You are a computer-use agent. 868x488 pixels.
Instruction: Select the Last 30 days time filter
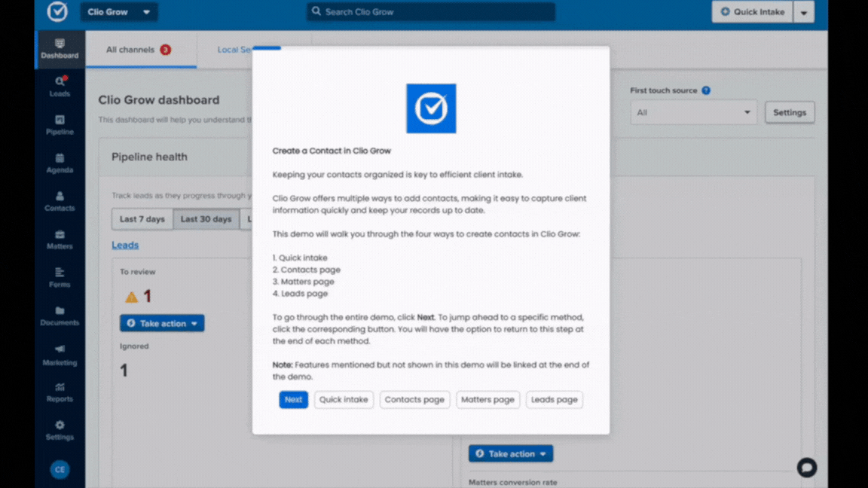206,219
